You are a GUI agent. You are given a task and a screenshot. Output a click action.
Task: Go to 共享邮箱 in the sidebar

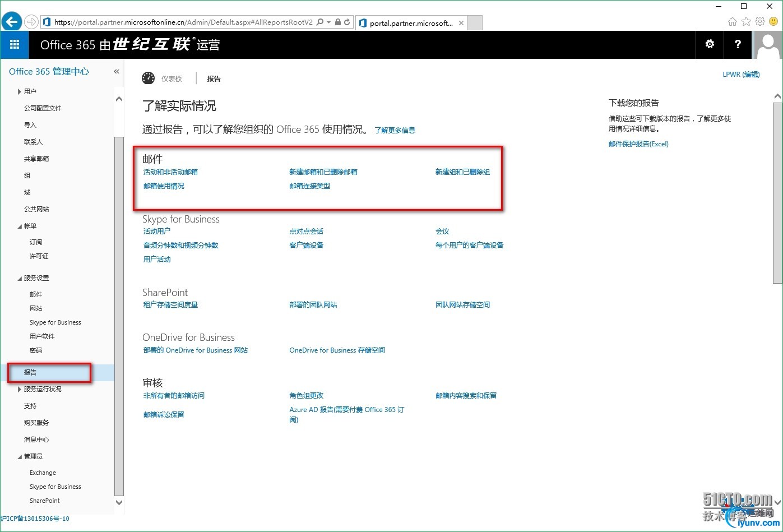click(x=36, y=159)
